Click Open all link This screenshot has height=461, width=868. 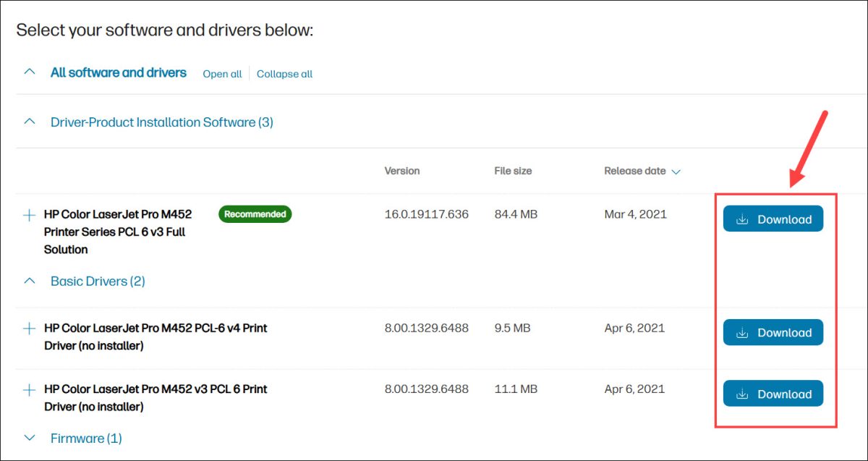[222, 74]
